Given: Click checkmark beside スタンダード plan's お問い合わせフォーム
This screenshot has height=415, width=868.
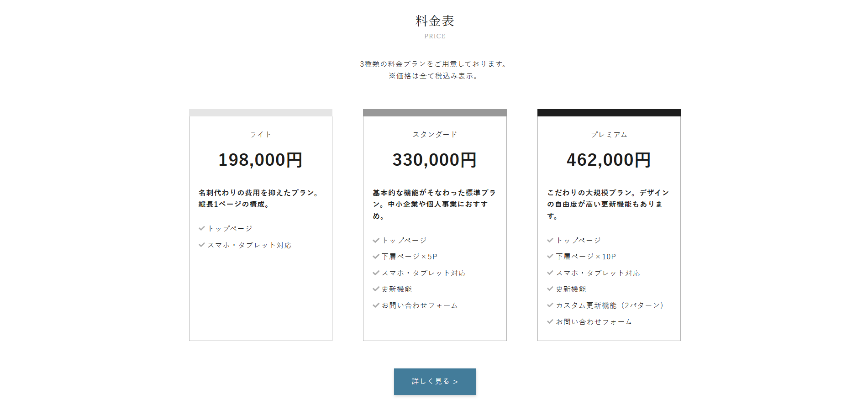Looking at the screenshot, I should (376, 305).
